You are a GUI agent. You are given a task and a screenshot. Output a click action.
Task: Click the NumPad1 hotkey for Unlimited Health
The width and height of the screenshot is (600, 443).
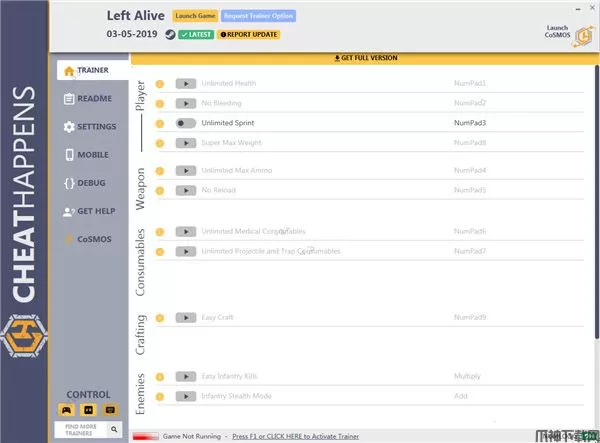pos(470,83)
